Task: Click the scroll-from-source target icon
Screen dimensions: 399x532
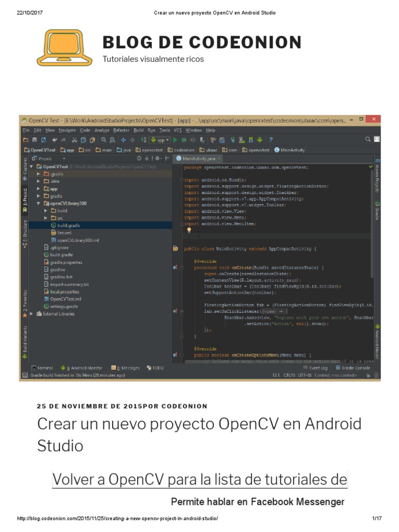Action: pos(139,158)
